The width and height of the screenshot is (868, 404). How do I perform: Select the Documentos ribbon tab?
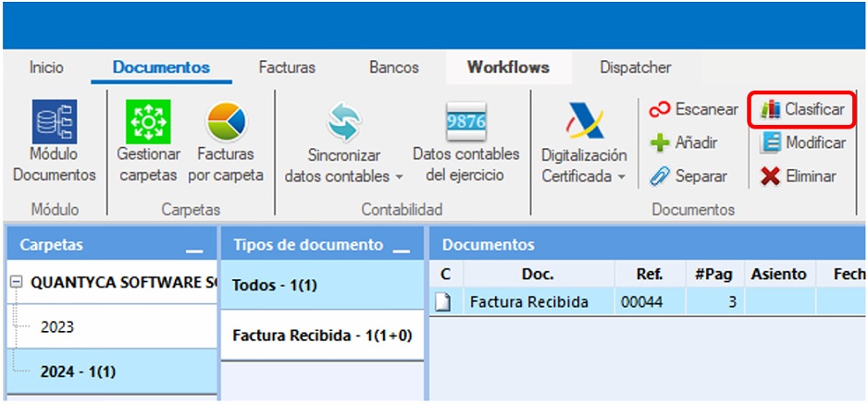tap(161, 67)
